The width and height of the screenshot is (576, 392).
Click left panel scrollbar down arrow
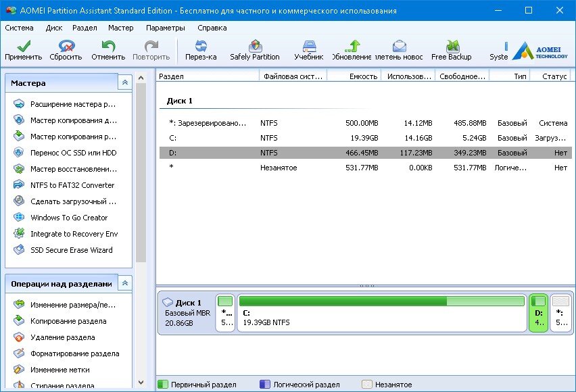click(x=141, y=383)
